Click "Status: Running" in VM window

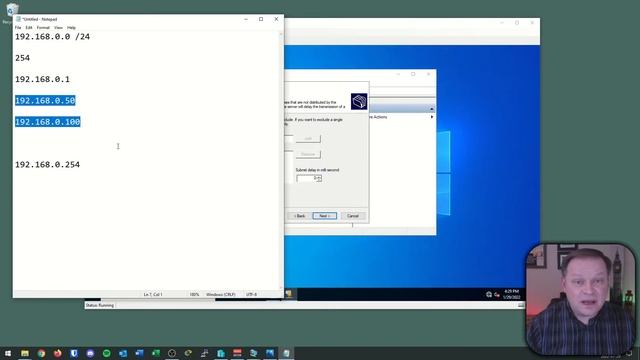[x=100, y=305]
